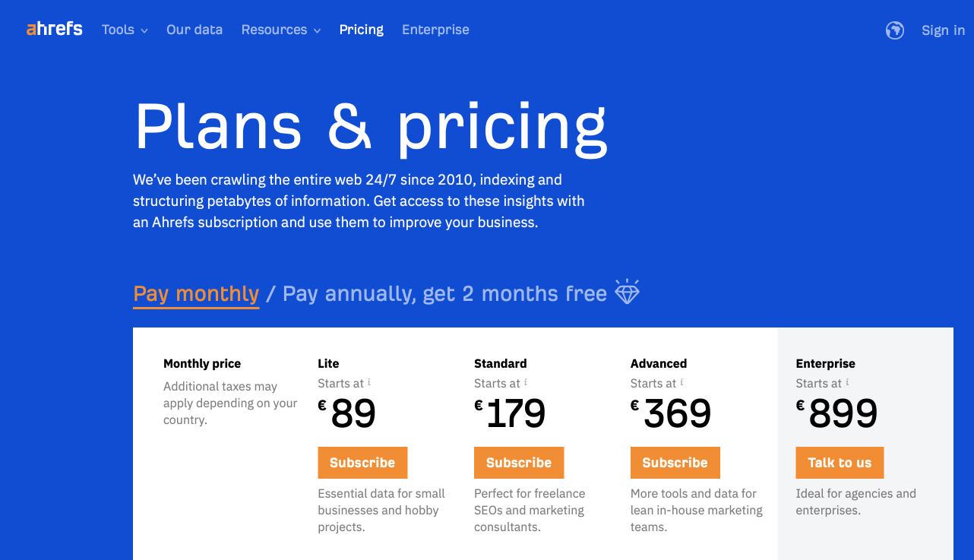The height and width of the screenshot is (560, 974).
Task: Click info icon next to Advanced Starts at
Action: (682, 382)
